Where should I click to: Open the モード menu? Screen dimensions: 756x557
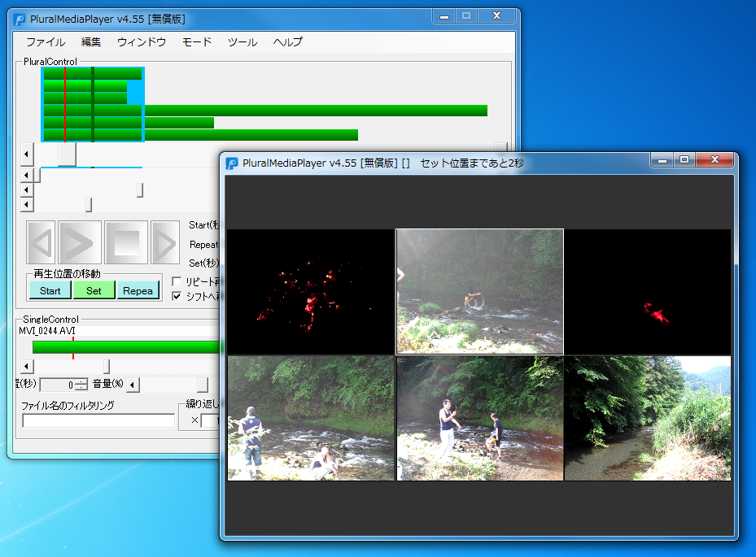pyautogui.click(x=196, y=42)
